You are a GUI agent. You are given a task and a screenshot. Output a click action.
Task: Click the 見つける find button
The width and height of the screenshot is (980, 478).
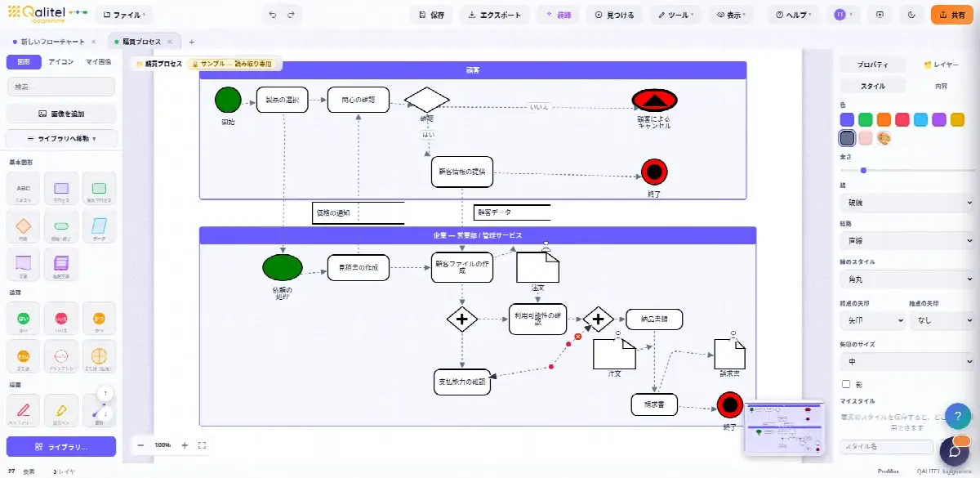click(616, 15)
